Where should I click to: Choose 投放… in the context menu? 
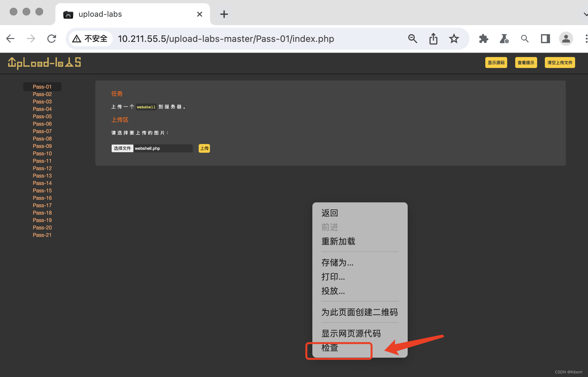point(360,291)
